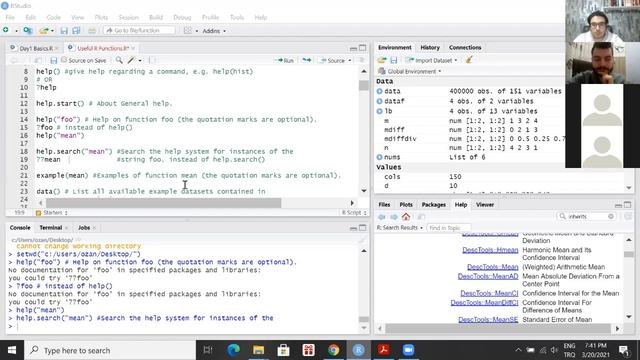Save current document from main toolbar
The width and height of the screenshot is (640, 360).
(x=64, y=31)
